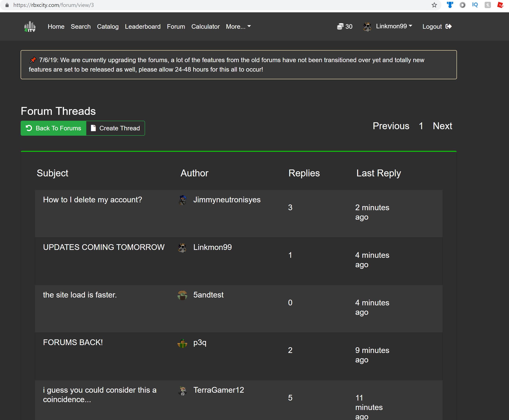Click the browser address bar URL
Screen dimensions: 509x420
point(54,5)
